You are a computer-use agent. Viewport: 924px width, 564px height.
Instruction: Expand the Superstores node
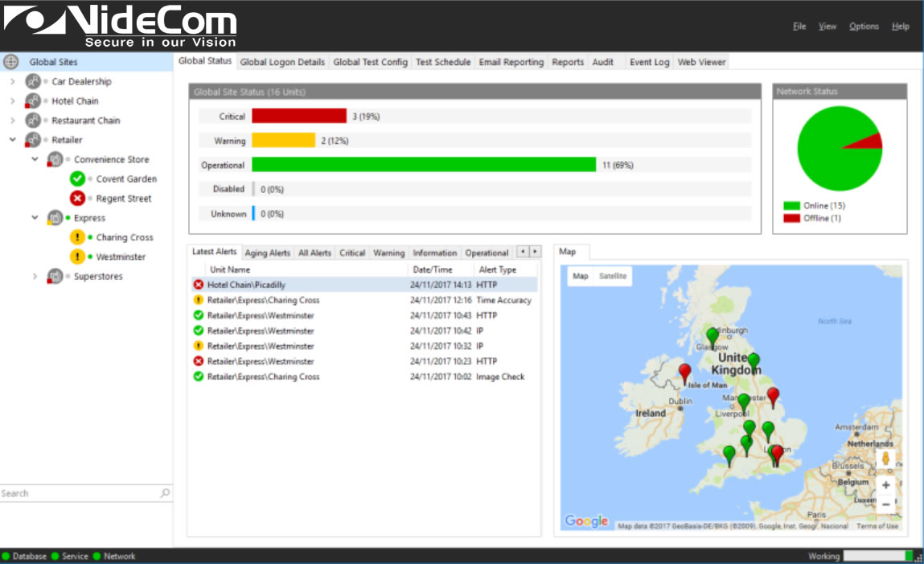[x=35, y=276]
